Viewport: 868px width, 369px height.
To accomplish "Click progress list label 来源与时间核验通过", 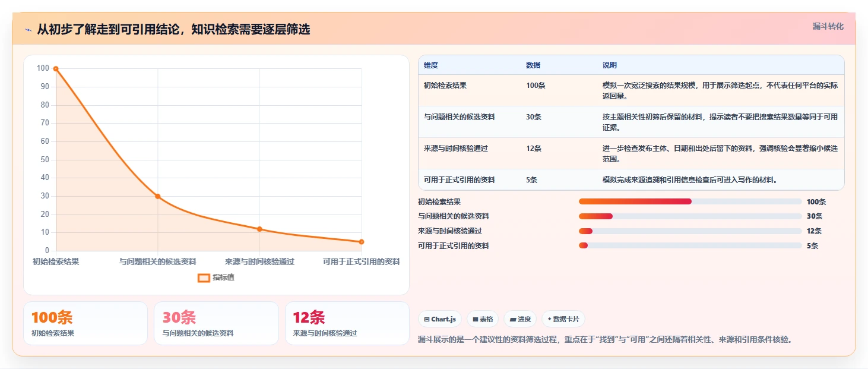I will click(450, 232).
